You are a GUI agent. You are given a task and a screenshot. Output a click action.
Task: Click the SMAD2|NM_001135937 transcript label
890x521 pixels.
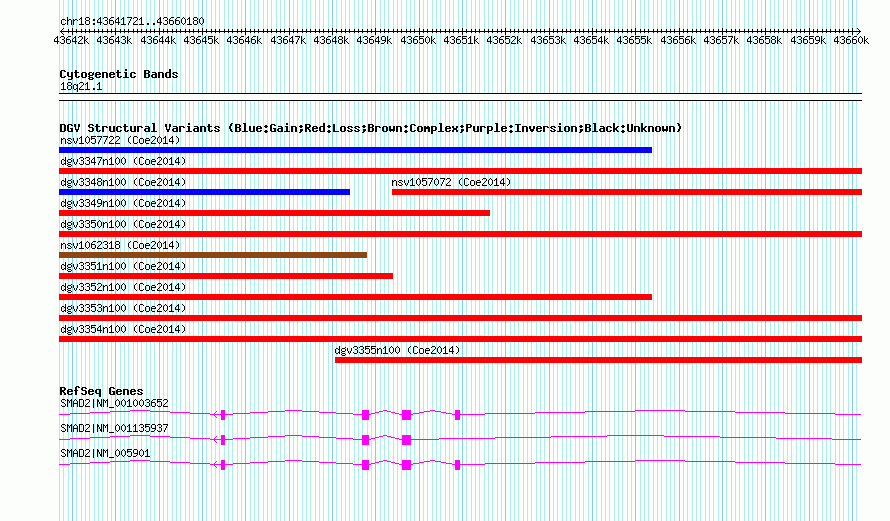tap(114, 428)
